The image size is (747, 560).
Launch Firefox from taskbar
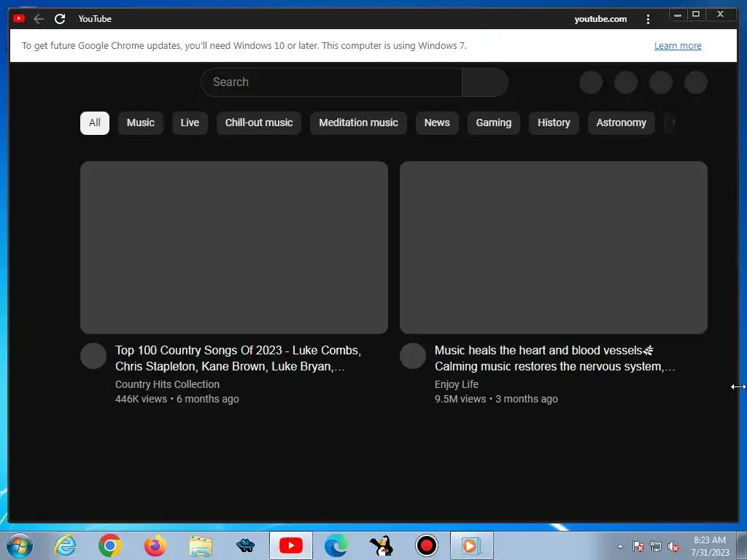point(155,545)
